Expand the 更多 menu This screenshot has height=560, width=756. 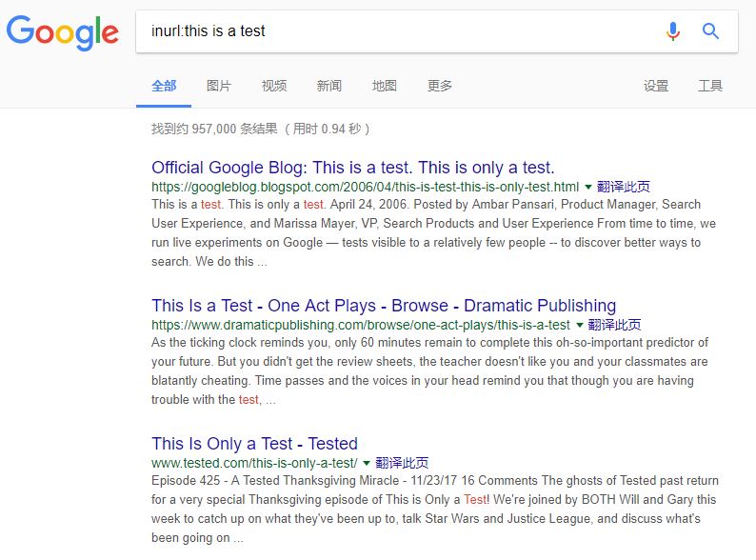[x=439, y=86]
